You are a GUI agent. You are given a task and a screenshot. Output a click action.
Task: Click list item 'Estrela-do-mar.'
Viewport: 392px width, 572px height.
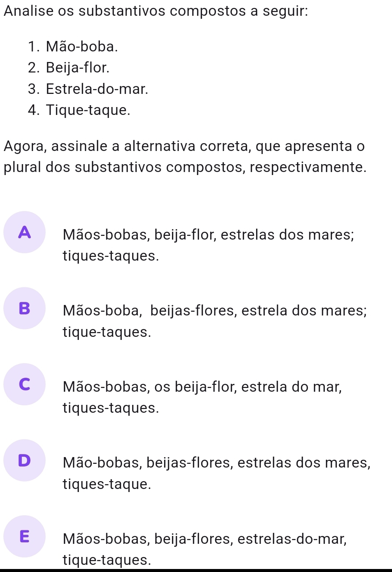pos(97,89)
